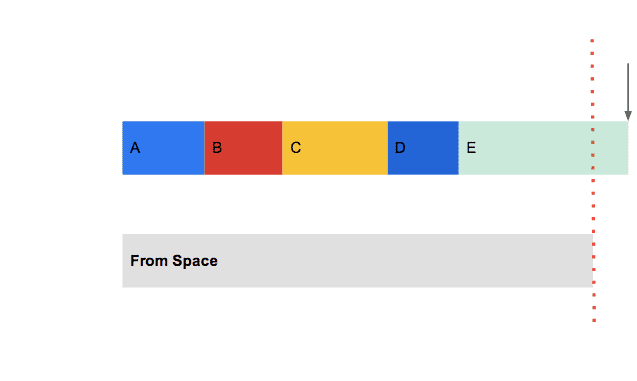This screenshot has height=381, width=637.
Task: Click the boundary between blocks A and B
Action: tap(204, 148)
